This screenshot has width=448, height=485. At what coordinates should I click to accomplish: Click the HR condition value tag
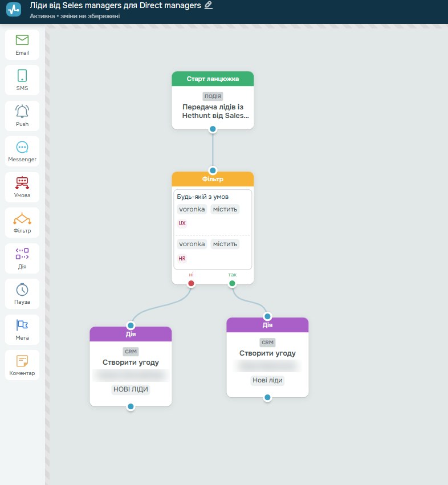tap(182, 259)
